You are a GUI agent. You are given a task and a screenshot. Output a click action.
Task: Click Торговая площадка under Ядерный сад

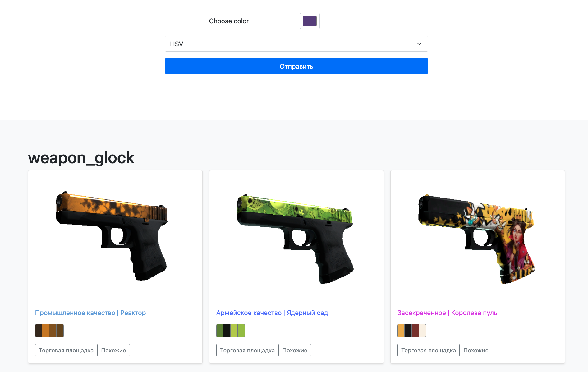tap(247, 350)
